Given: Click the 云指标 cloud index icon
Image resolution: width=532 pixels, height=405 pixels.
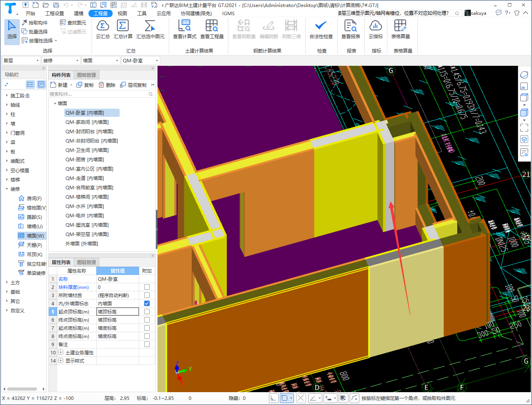Looking at the screenshot, I should tap(375, 30).
